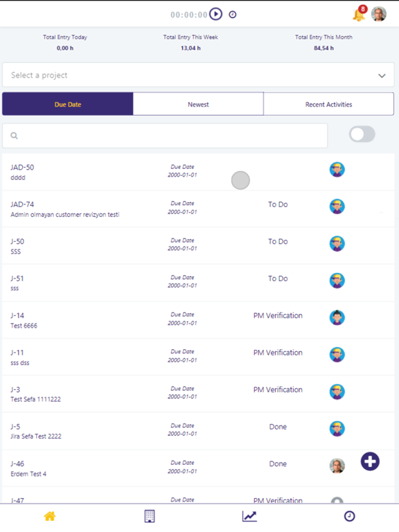
Task: Click To Do status of J-51
Action: [278, 278]
